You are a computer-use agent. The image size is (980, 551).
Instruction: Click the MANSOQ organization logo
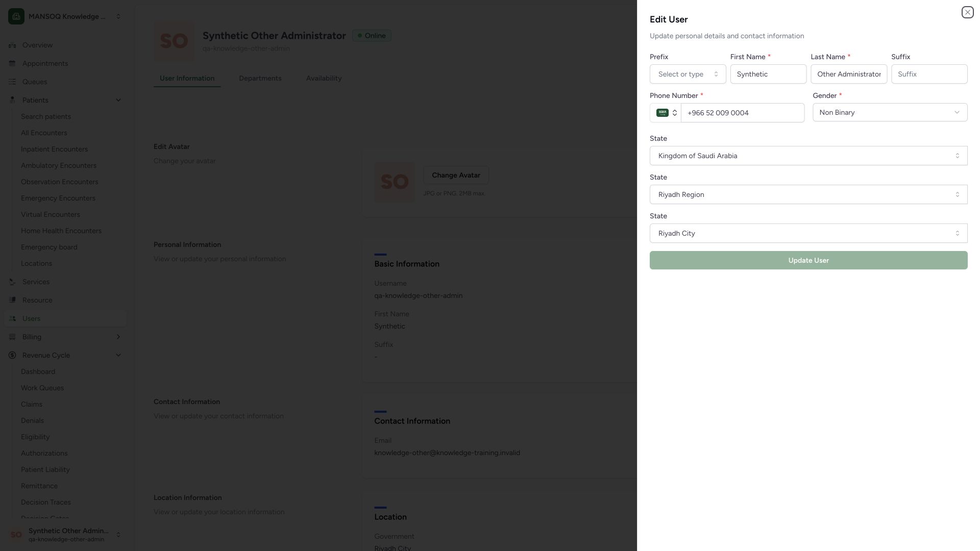click(16, 16)
